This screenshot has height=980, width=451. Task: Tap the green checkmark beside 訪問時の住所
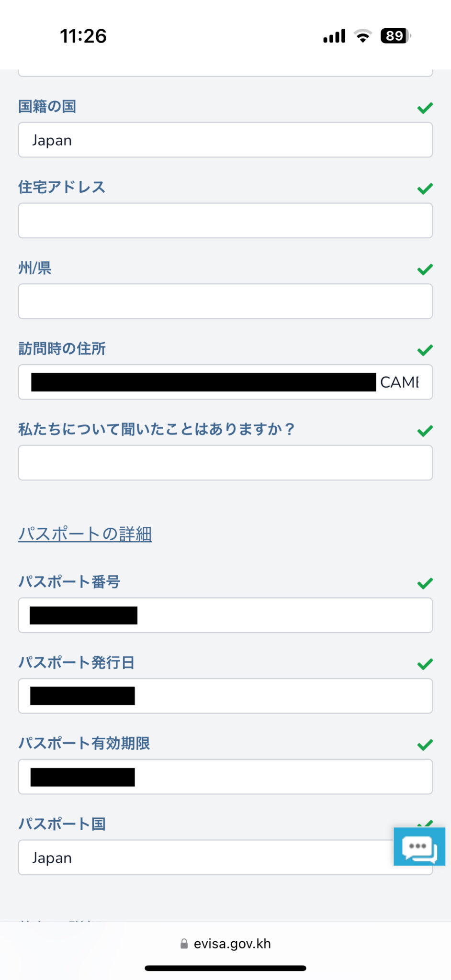pyautogui.click(x=425, y=350)
